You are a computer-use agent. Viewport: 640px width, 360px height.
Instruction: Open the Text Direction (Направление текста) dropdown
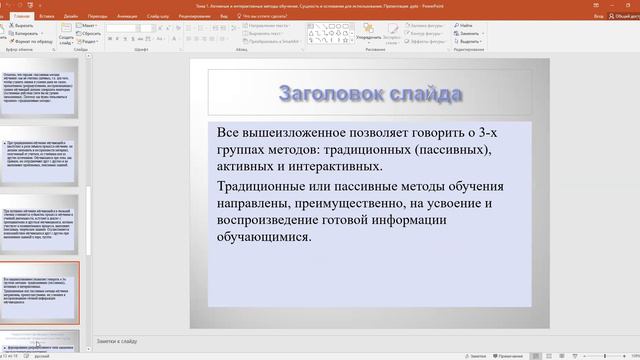point(266,25)
